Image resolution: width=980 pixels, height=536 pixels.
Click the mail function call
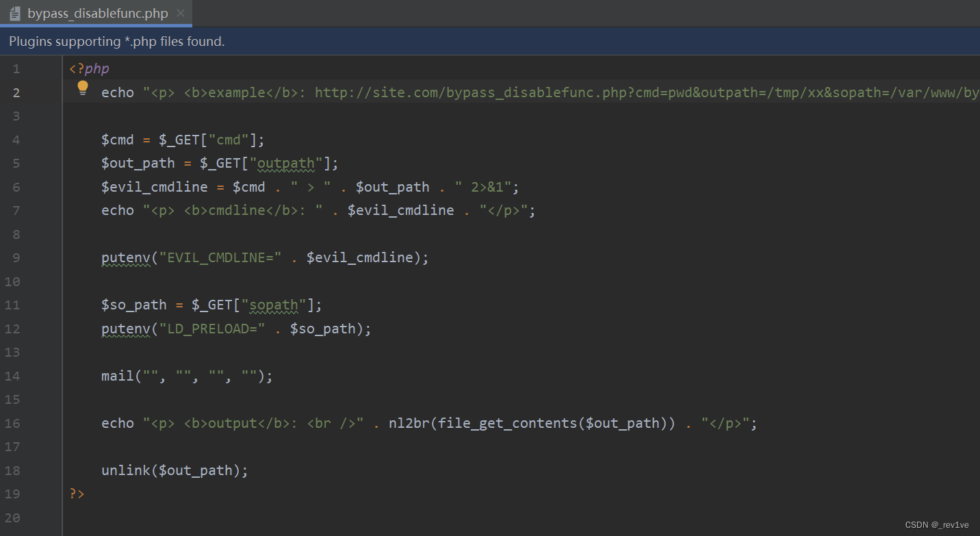pos(188,376)
